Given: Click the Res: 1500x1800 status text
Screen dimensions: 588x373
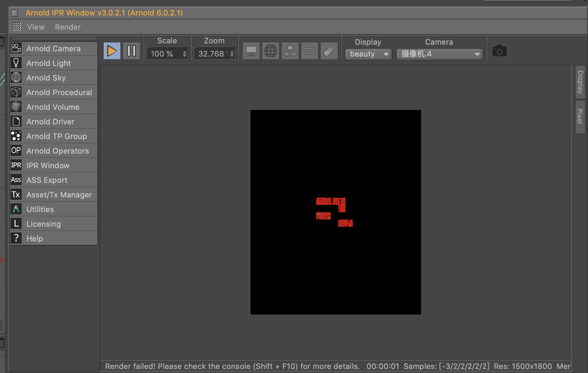Looking at the screenshot, I should pyautogui.click(x=523, y=366).
